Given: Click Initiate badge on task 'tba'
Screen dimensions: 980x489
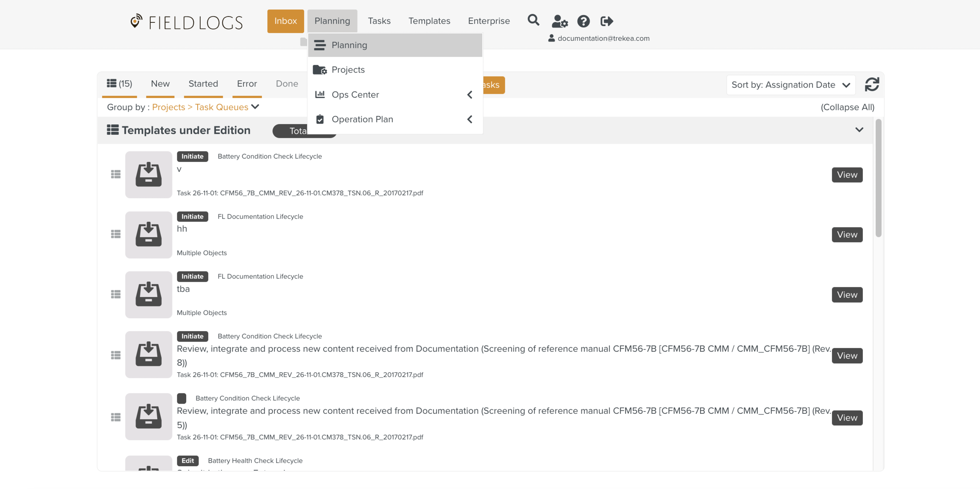Looking at the screenshot, I should [x=192, y=277].
